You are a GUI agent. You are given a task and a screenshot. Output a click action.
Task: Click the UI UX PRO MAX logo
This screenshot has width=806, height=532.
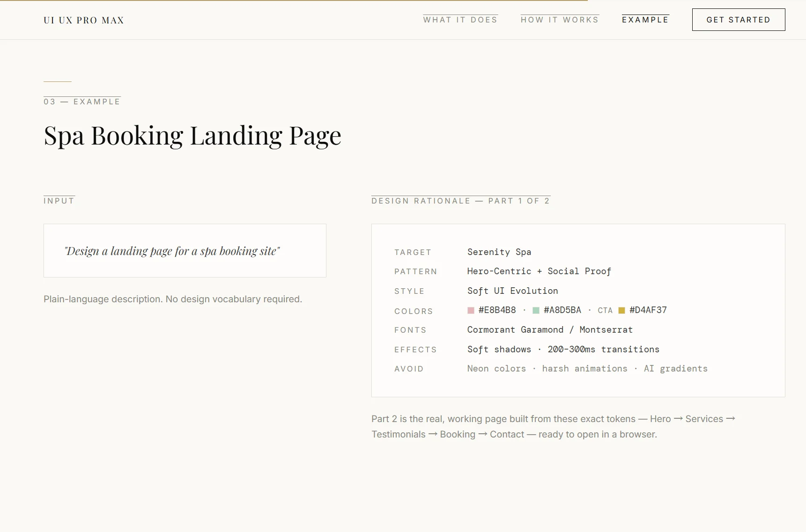point(84,20)
